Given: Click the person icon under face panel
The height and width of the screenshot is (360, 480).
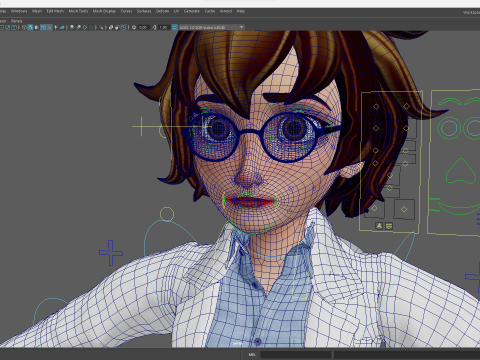Looking at the screenshot, I should click(379, 226).
